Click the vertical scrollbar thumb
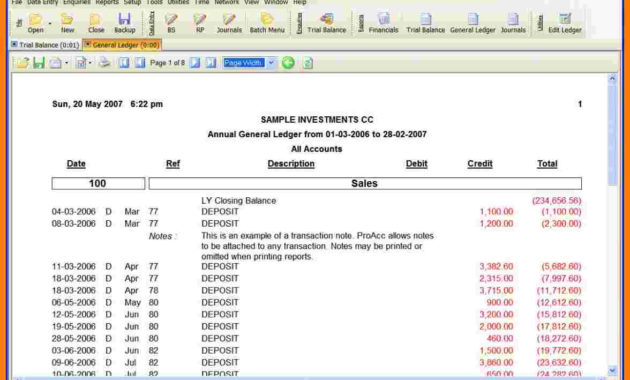This screenshot has width=630, height=380. tap(612, 135)
